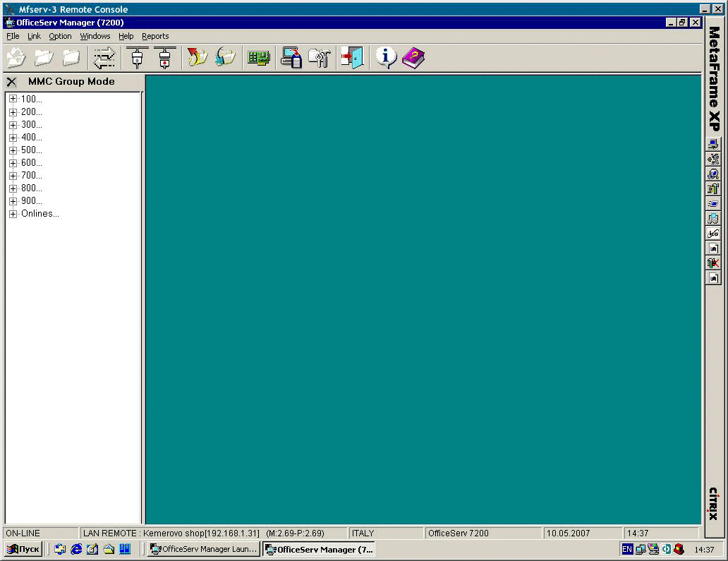The height and width of the screenshot is (561, 728).
Task: Expand the 400... tree node
Action: [x=13, y=138]
